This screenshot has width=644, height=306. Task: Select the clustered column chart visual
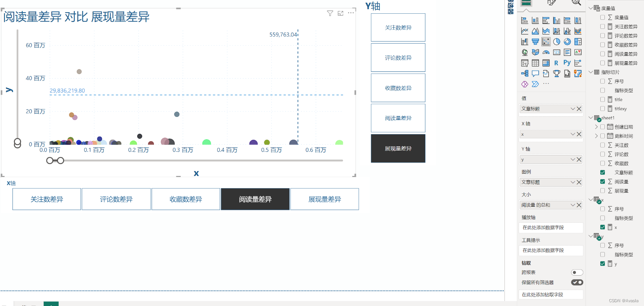point(557,21)
